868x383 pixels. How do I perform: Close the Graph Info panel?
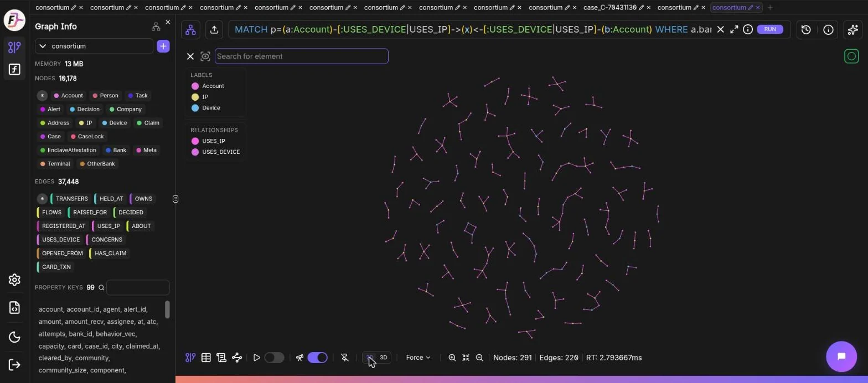tap(168, 22)
